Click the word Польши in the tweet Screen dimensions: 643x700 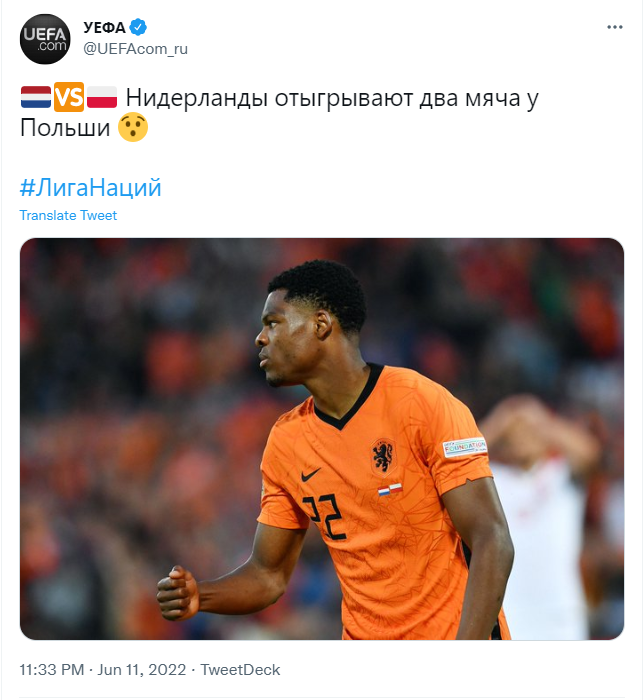(65, 128)
